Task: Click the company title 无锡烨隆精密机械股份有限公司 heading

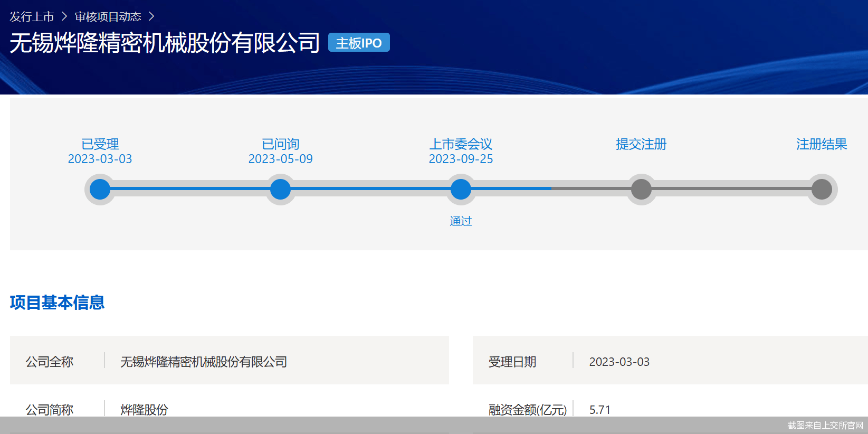Action: pyautogui.click(x=165, y=43)
